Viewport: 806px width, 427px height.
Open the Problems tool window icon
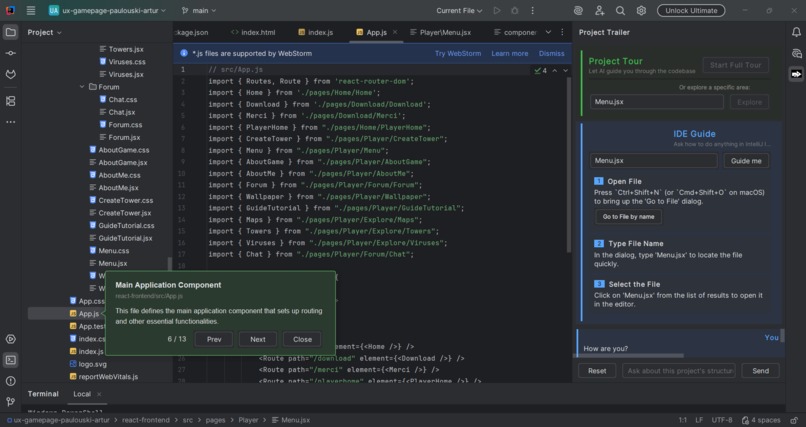pyautogui.click(x=10, y=381)
